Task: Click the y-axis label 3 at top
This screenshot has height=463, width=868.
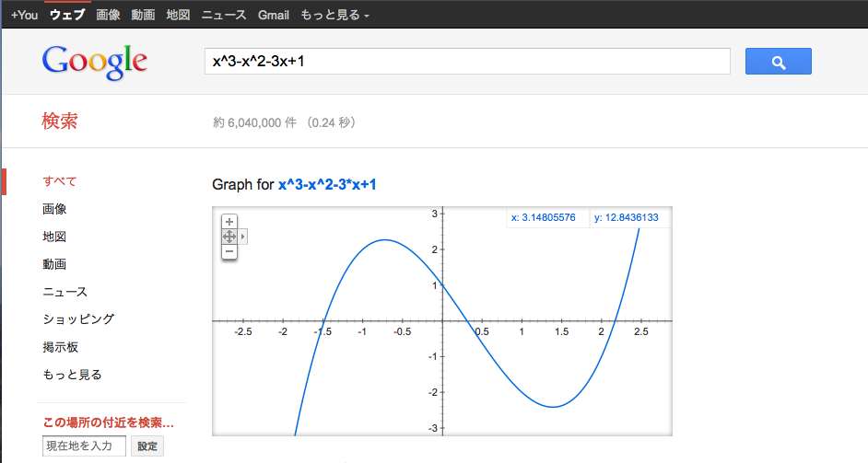Action: pyautogui.click(x=435, y=214)
